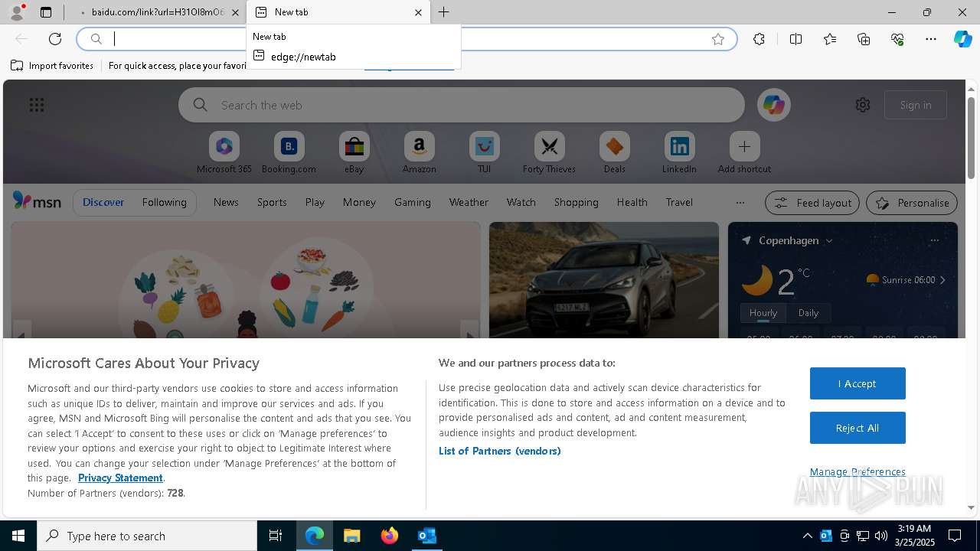The height and width of the screenshot is (551, 980).
Task: Close the New tab tab
Action: pos(418,12)
